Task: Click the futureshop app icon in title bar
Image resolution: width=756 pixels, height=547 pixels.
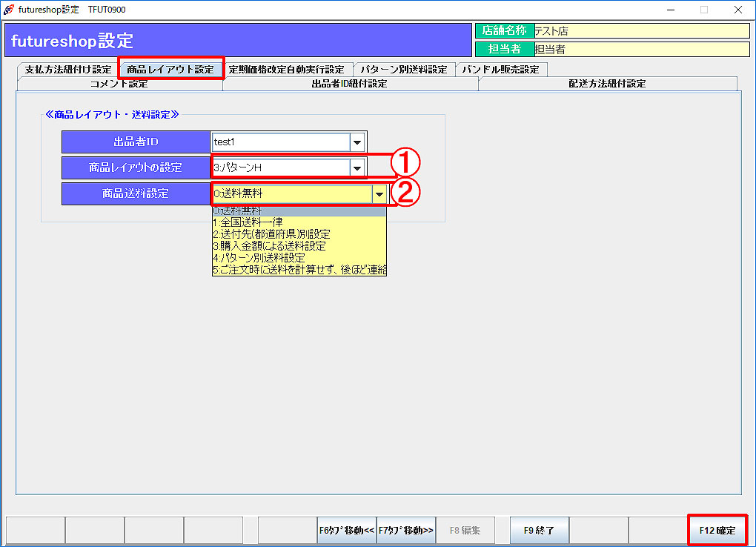Action: point(9,10)
